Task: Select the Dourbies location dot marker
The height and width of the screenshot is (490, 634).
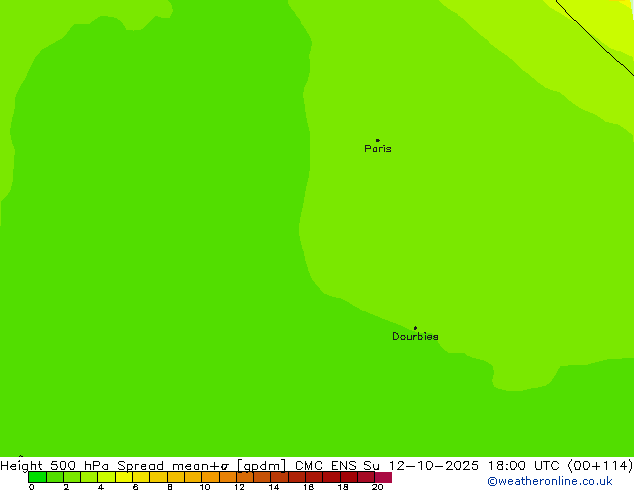Action: [x=415, y=328]
